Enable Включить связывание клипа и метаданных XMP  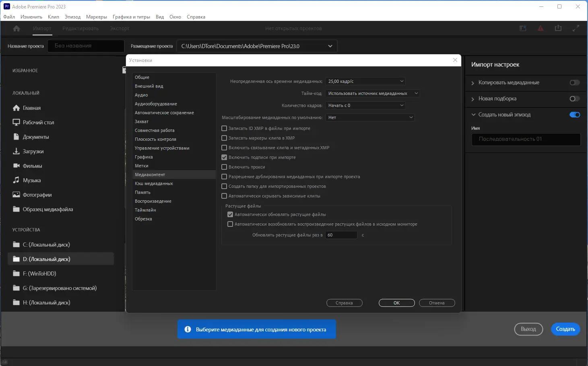pos(224,148)
